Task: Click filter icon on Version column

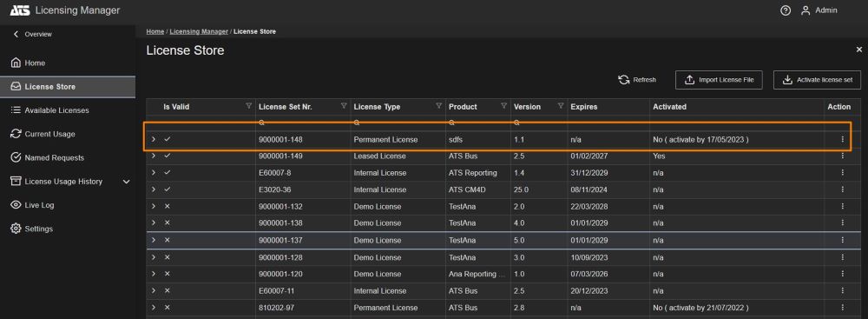Action: point(561,106)
